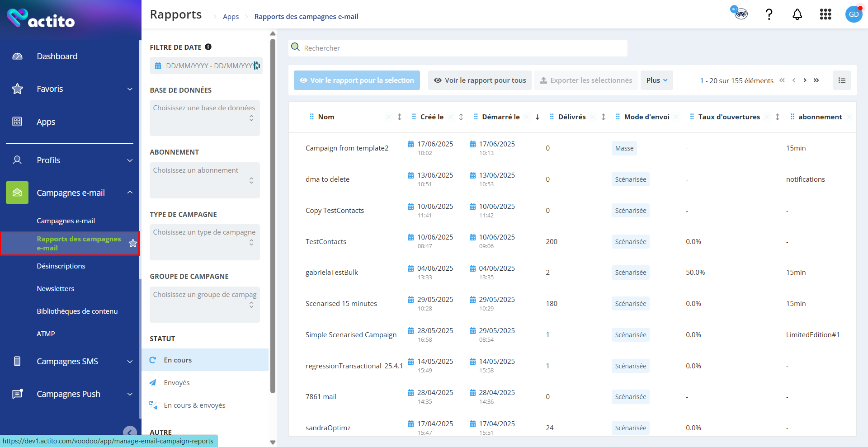Click the Campagnes SMS phone icon
The image size is (868, 447).
pos(17,361)
